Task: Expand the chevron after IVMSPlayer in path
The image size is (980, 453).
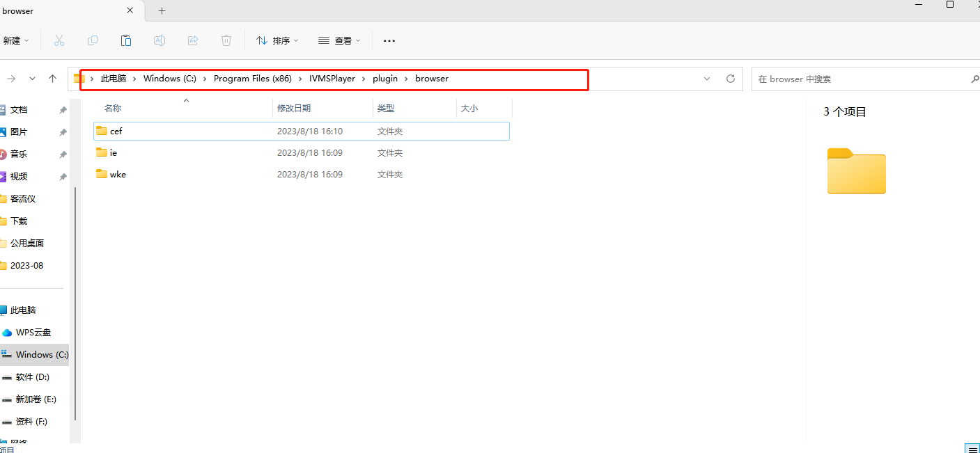Action: point(364,79)
